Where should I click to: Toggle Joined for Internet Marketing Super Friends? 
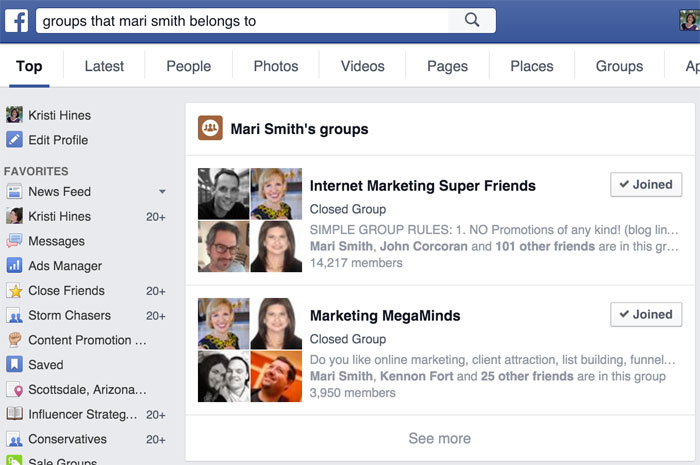[646, 184]
